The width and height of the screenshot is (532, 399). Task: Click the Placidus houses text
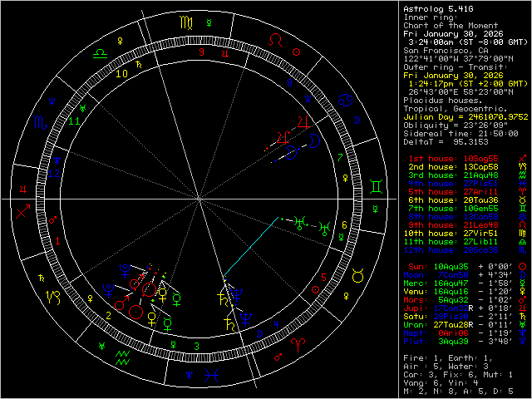tap(437, 101)
